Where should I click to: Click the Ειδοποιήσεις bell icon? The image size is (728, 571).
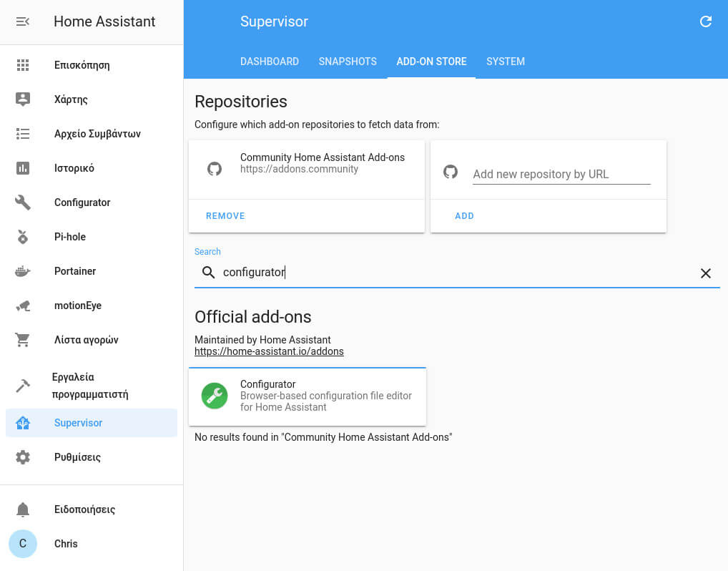23,509
